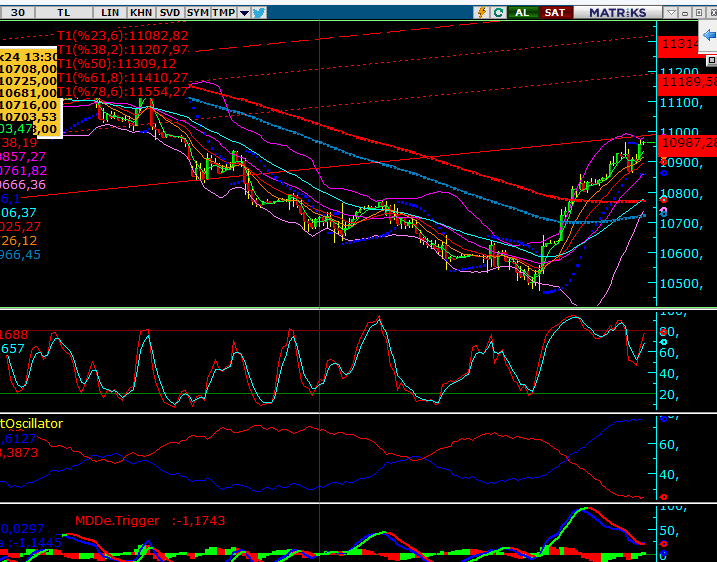This screenshot has height=562, width=717.
Task: Click the T1(%50):11309,12 Fibonacci label
Action: click(x=117, y=64)
